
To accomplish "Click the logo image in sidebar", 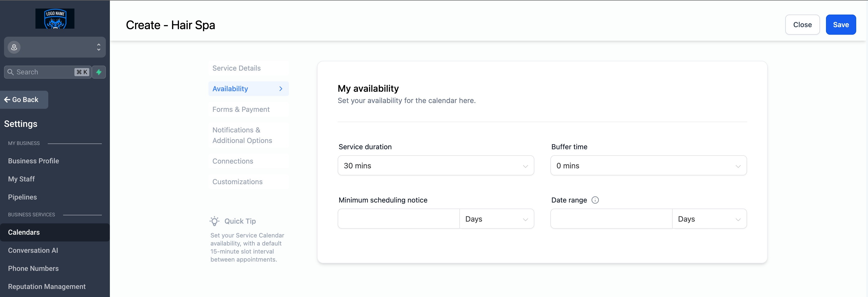I will pos(55,19).
